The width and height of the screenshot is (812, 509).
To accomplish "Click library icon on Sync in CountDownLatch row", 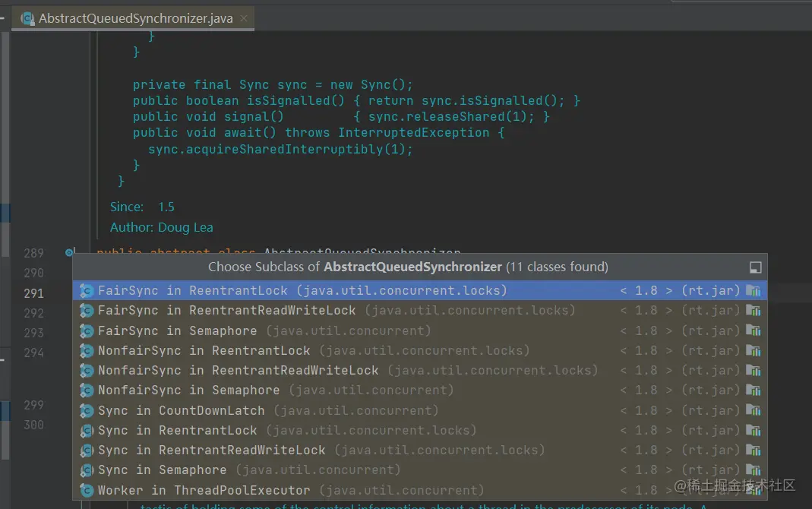I will coord(754,410).
